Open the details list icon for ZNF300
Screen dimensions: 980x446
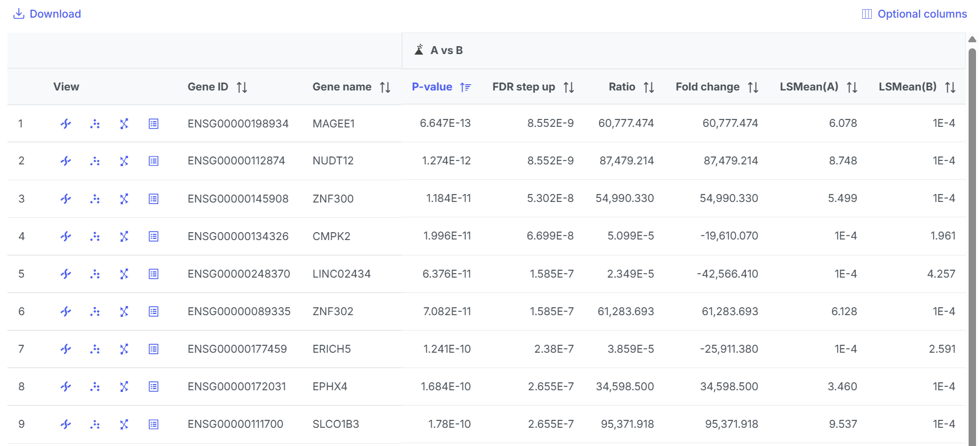[x=153, y=199]
